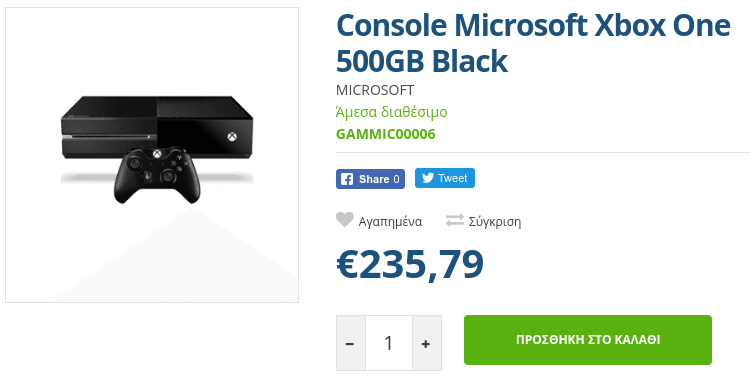Click the €235,79 price
The image size is (750, 378).
click(x=410, y=264)
